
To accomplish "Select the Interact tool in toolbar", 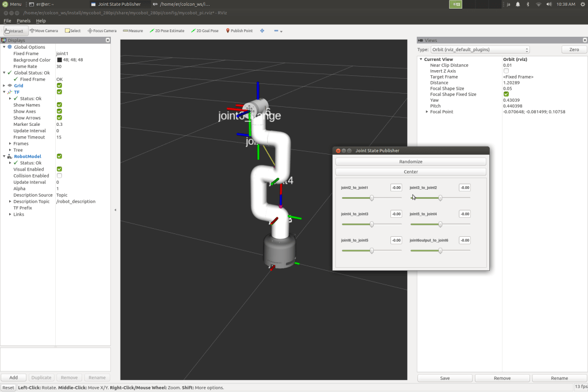I will (x=14, y=31).
